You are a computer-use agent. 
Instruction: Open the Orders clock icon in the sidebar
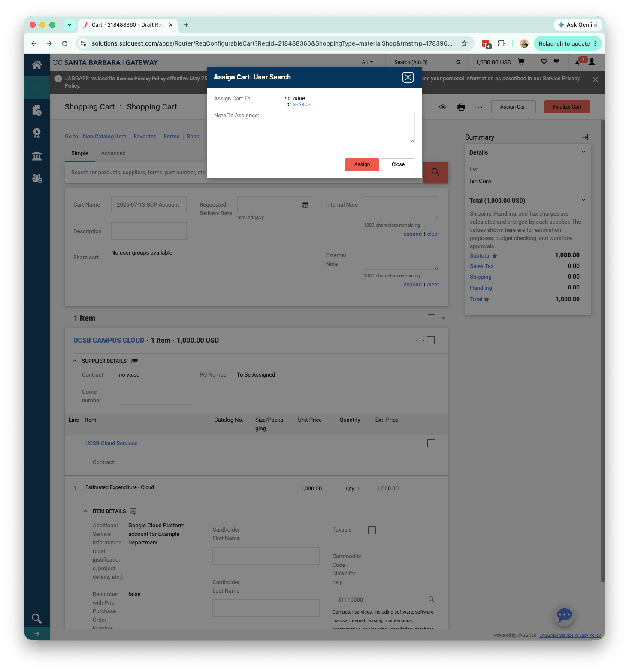(x=37, y=110)
